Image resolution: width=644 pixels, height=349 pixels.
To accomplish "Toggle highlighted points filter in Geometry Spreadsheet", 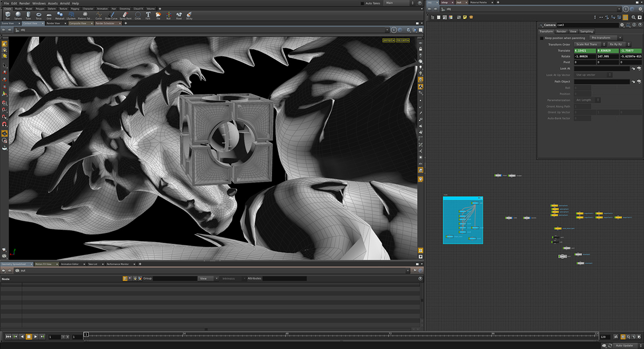I will coord(125,278).
